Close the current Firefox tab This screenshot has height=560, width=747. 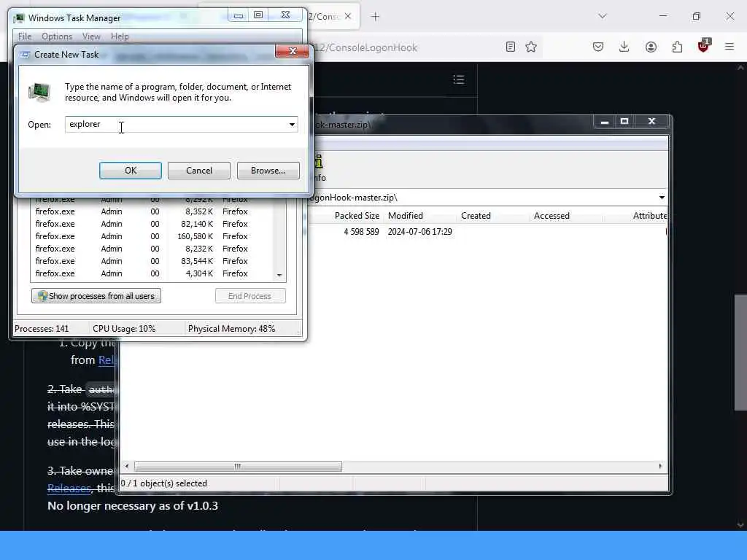coord(348,16)
